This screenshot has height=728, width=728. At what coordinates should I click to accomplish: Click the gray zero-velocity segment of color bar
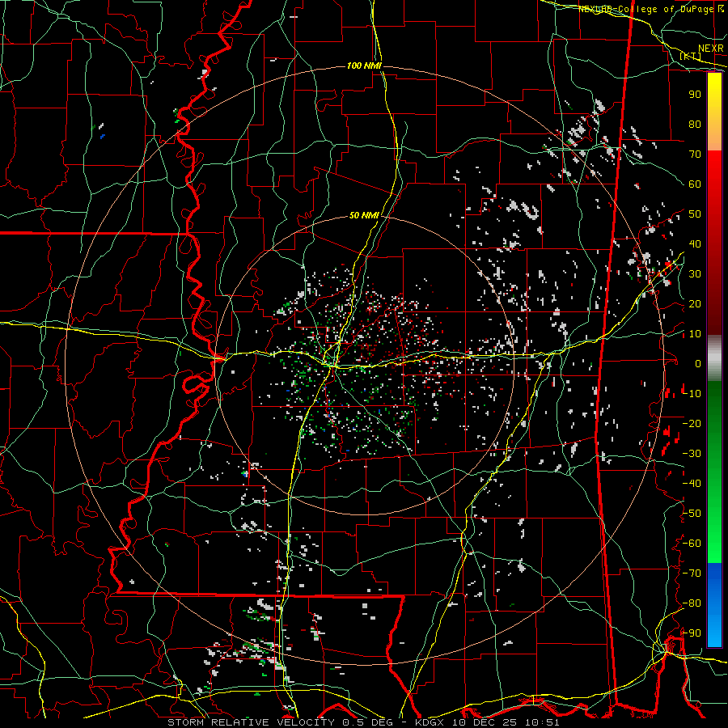point(714,358)
